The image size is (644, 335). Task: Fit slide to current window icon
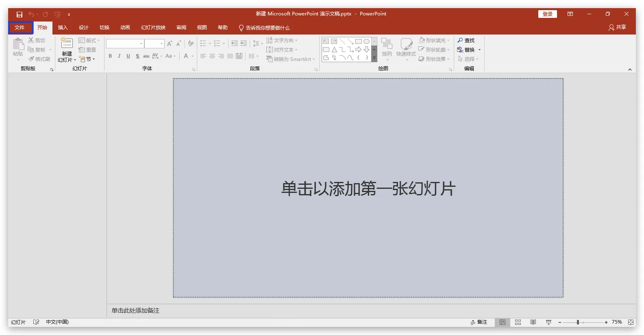tap(631, 322)
